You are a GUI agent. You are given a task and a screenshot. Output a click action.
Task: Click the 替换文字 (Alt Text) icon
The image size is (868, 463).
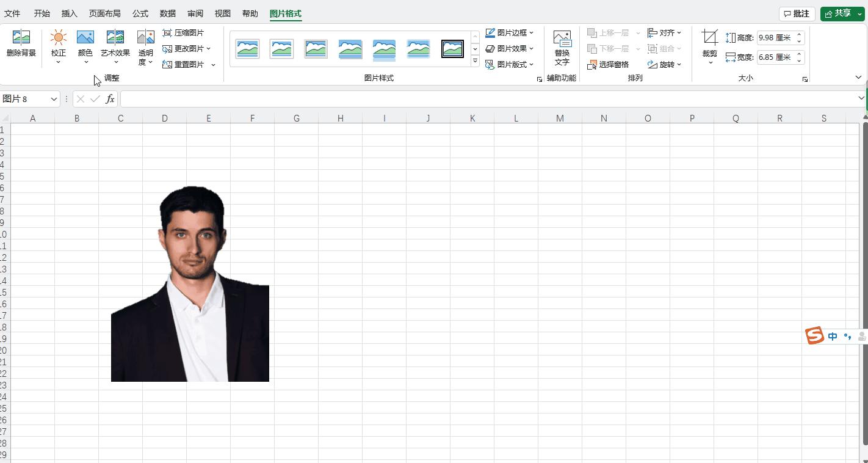tap(561, 46)
